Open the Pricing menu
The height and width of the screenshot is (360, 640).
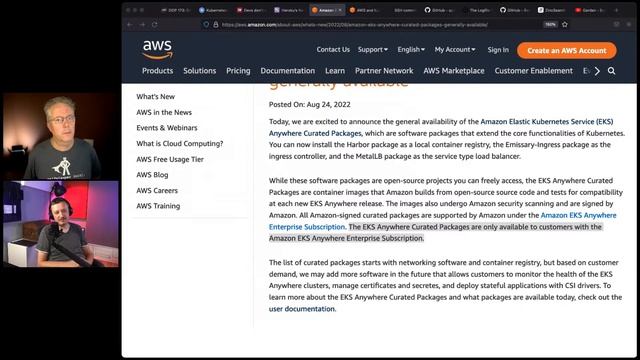click(238, 71)
